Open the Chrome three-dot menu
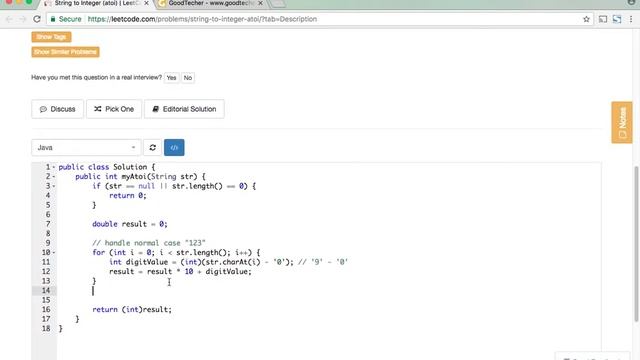This screenshot has width=640, height=360. coord(631,19)
